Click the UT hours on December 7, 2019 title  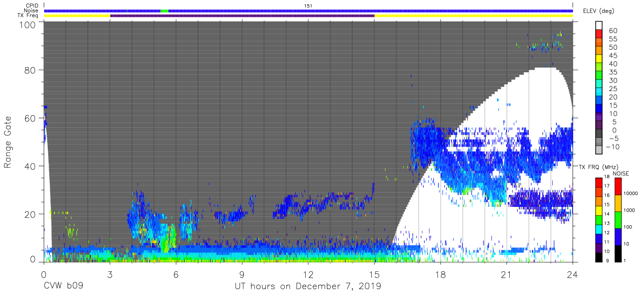click(x=308, y=287)
